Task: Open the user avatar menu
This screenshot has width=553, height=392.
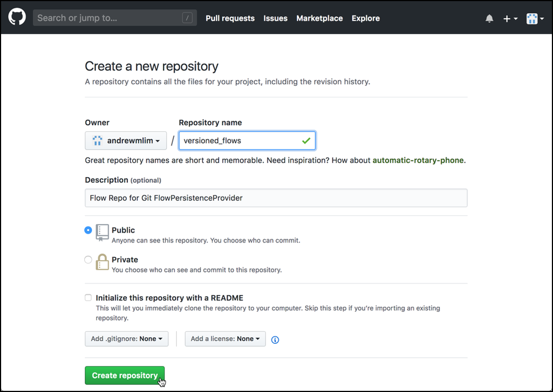Action: tap(534, 19)
